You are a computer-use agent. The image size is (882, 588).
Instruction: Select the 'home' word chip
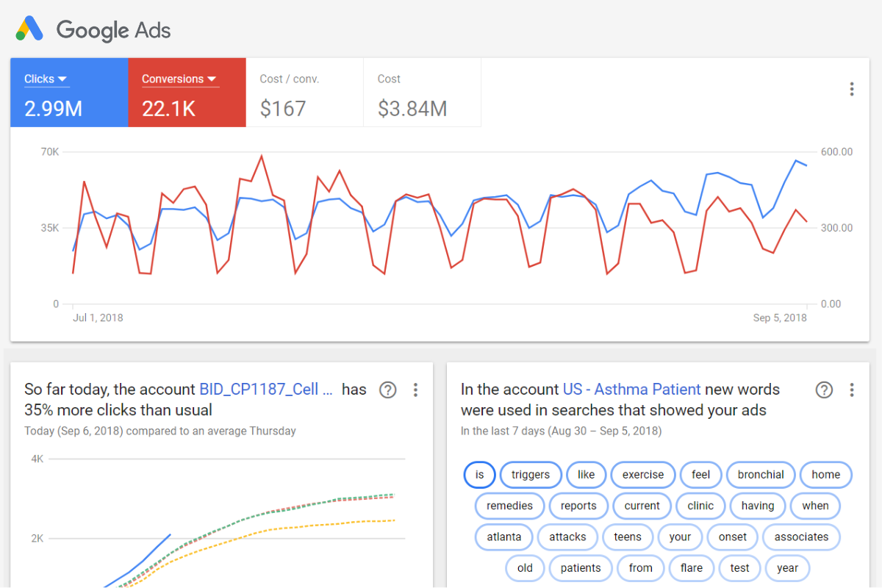click(x=826, y=475)
